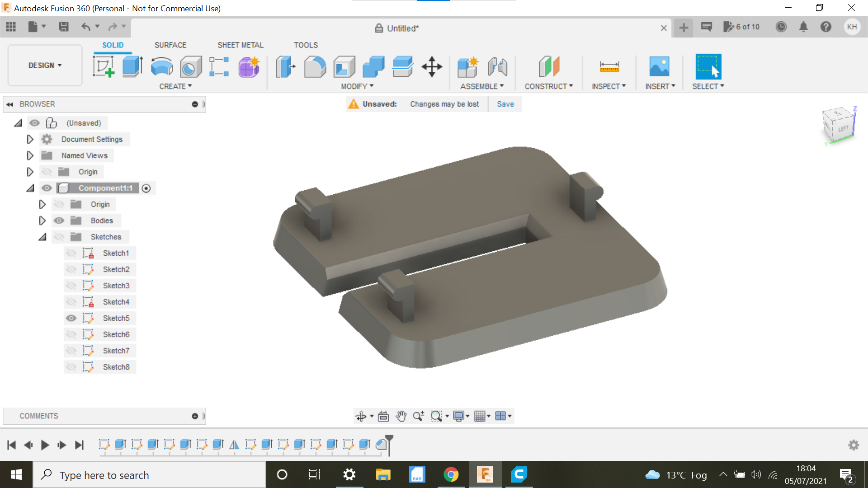Select the Revolve tool
Image resolution: width=868 pixels, height=488 pixels.
point(161,67)
